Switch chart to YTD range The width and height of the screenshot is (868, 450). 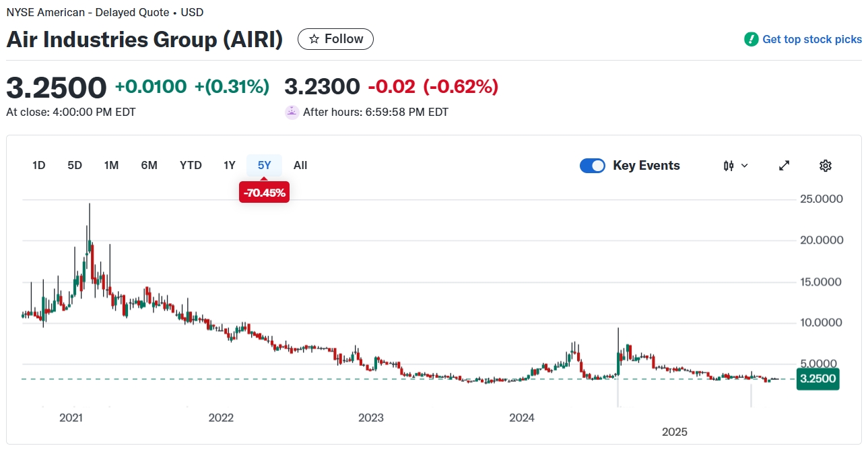tap(191, 165)
